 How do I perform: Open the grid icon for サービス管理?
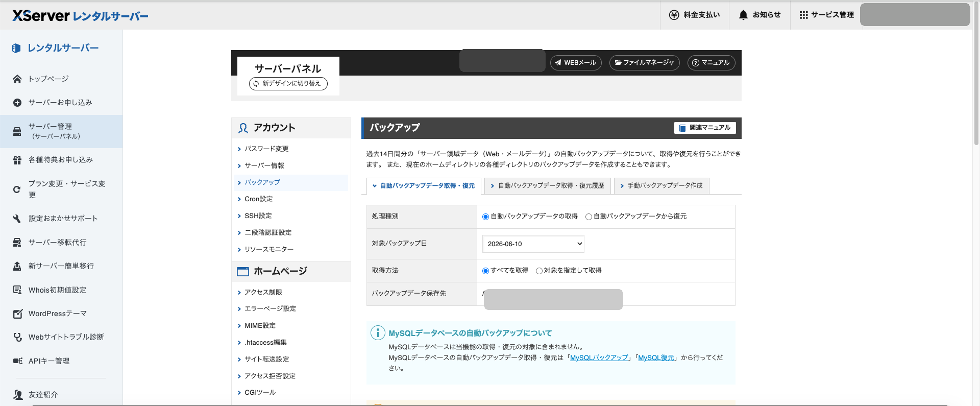click(x=804, y=15)
